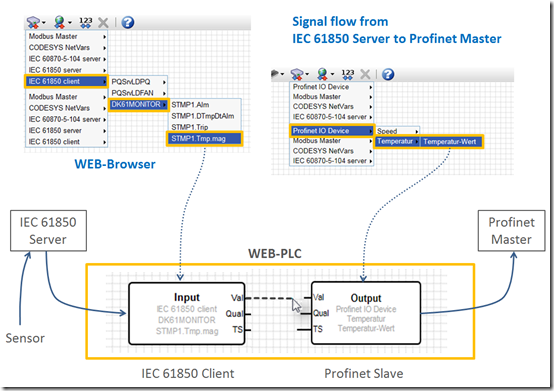The width and height of the screenshot is (554, 391).
Task: Click the 'Profinet Master' box label
Action: point(511,231)
